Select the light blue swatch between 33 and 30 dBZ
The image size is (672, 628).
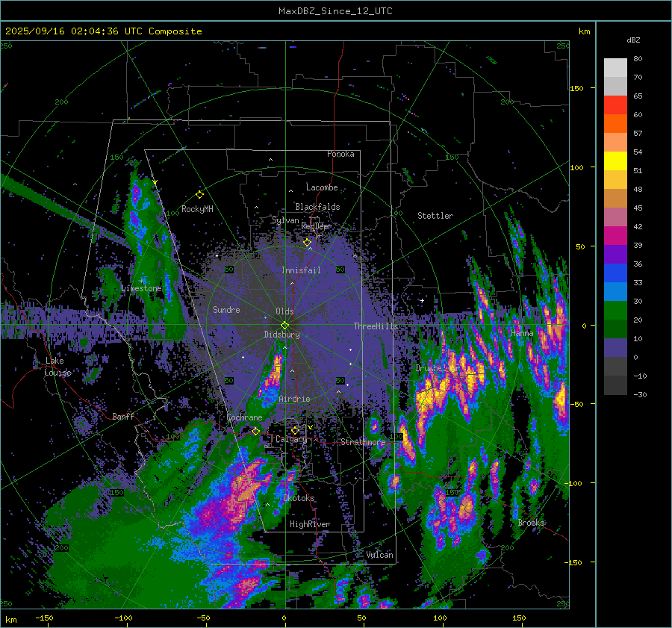click(615, 292)
